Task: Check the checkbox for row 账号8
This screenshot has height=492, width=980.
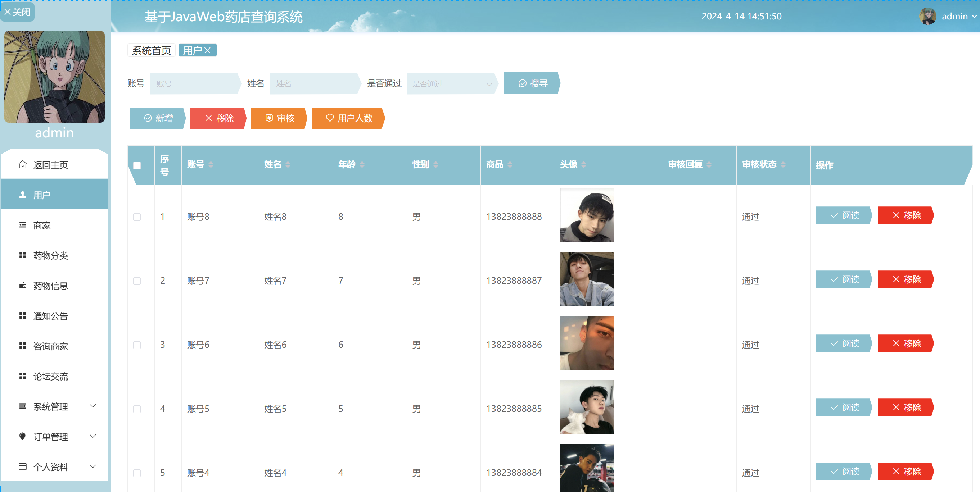Action: [137, 217]
